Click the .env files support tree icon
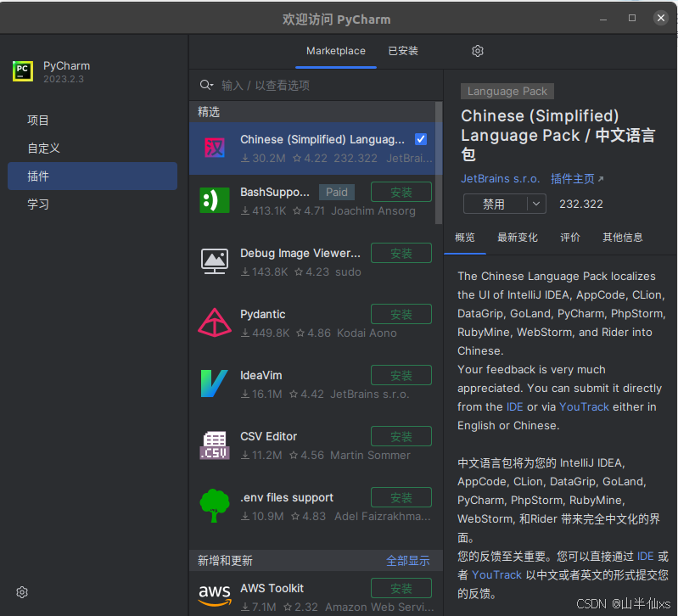This screenshot has width=678, height=616. pyautogui.click(x=215, y=506)
